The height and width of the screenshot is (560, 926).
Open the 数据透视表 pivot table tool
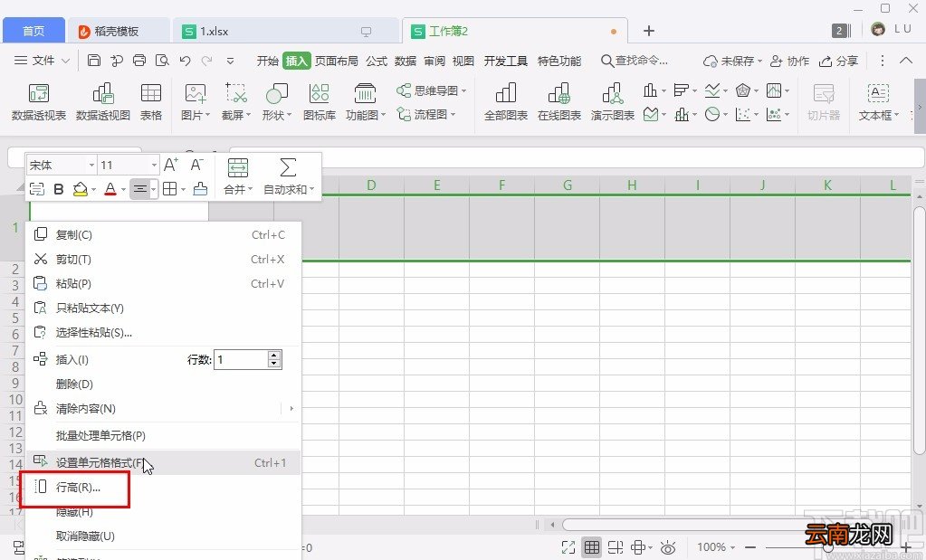click(x=39, y=101)
